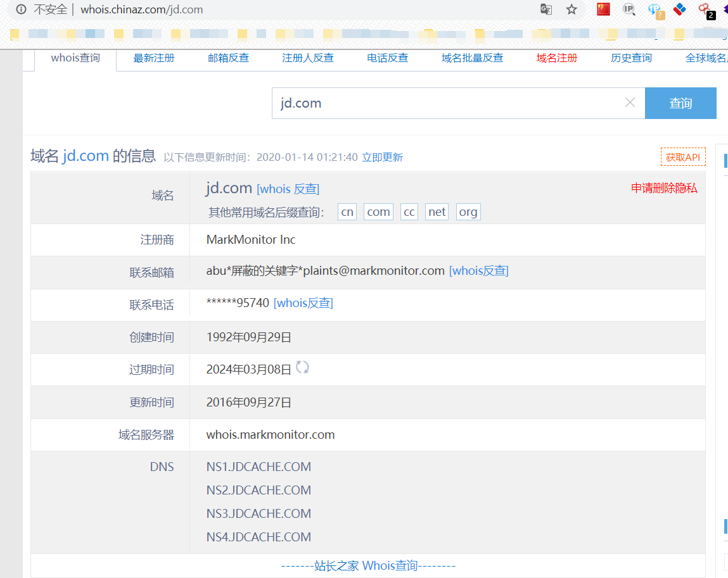The width and height of the screenshot is (728, 578).
Task: Select the NS2.JDCACHE.COM DNS entry
Action: pyautogui.click(x=259, y=490)
